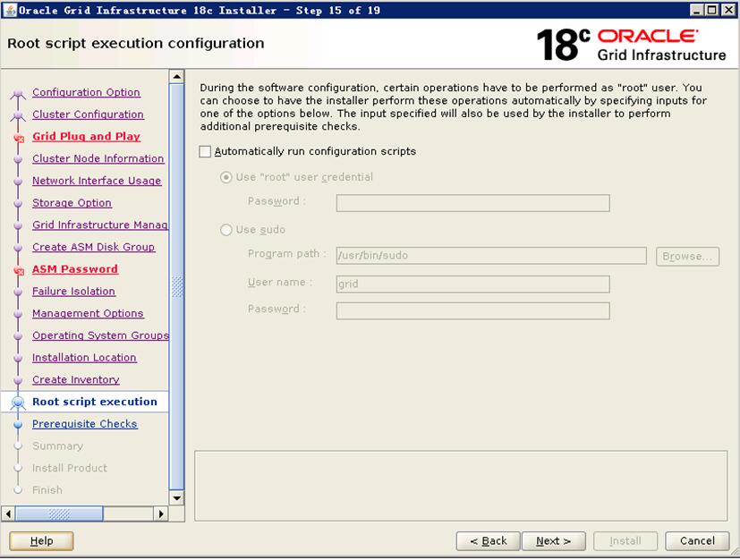
Task: Open Cluster Node Information step
Action: [98, 158]
